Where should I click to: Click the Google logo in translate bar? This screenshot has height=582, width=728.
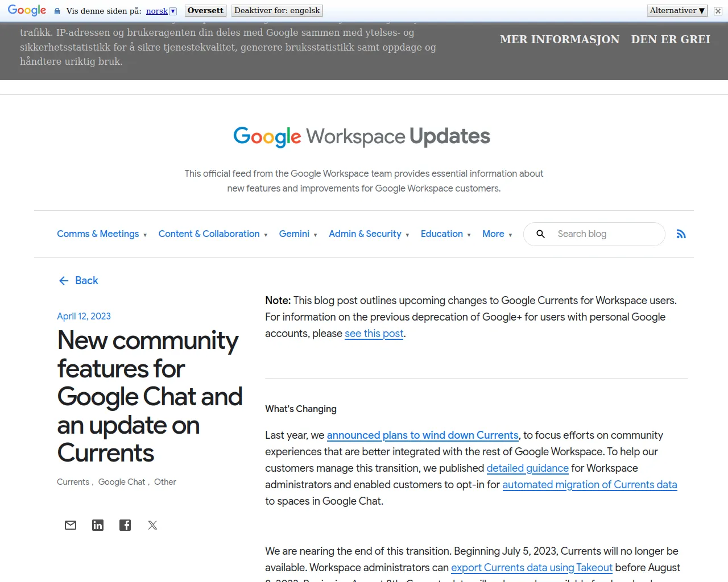(x=27, y=10)
